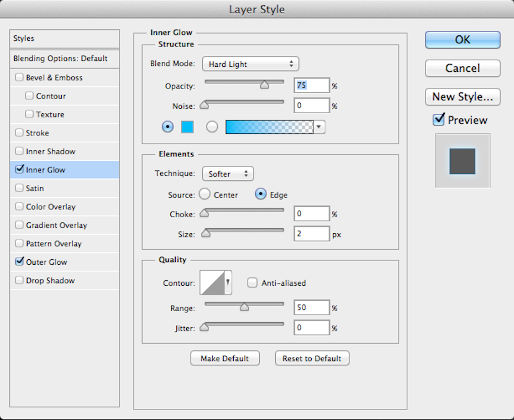Select the Drop Shadow effect label
The image size is (514, 420).
click(x=50, y=281)
